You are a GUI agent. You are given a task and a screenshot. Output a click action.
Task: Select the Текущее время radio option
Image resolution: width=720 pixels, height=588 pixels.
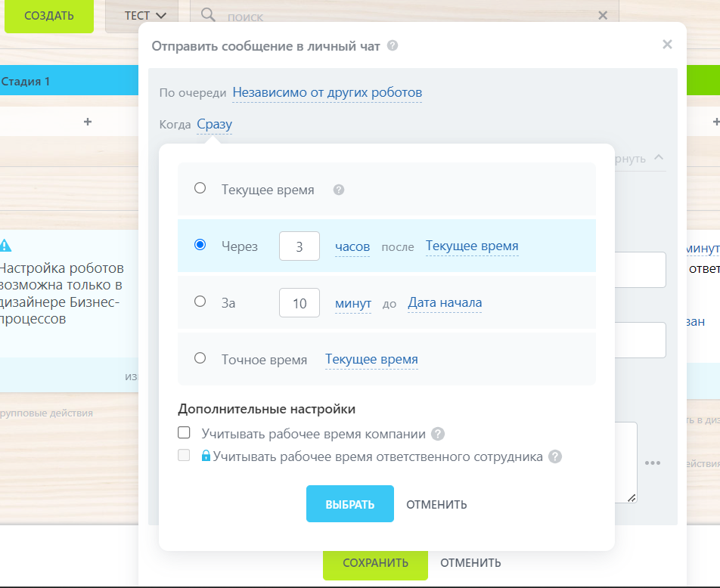coord(200,188)
